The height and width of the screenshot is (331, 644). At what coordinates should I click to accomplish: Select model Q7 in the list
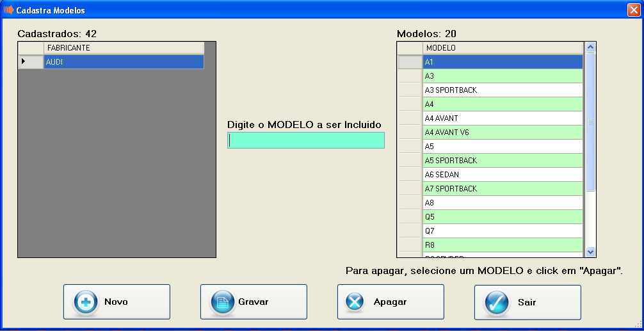503,230
